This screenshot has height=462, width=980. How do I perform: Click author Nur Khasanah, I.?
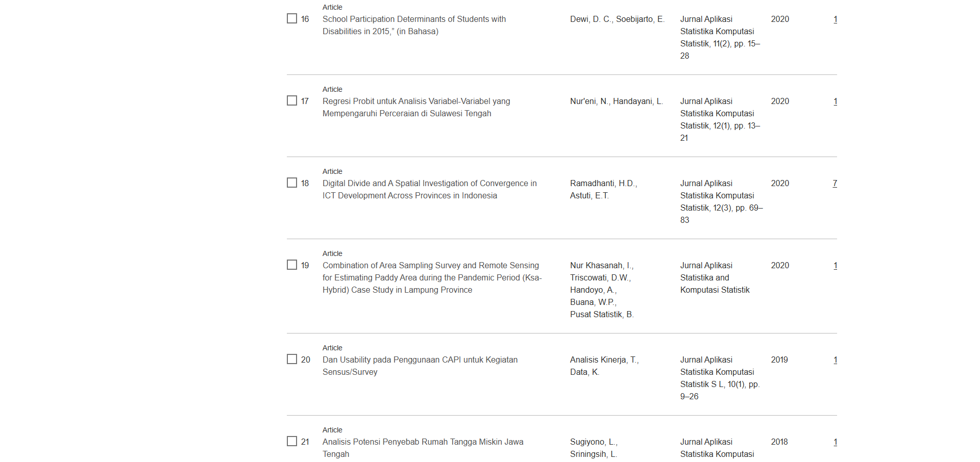[601, 266]
